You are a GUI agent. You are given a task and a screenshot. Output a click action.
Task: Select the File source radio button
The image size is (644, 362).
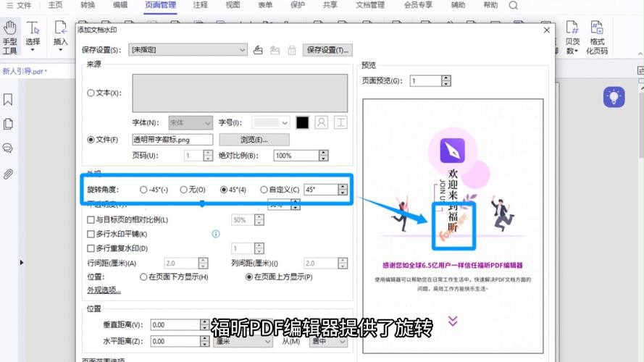point(91,140)
